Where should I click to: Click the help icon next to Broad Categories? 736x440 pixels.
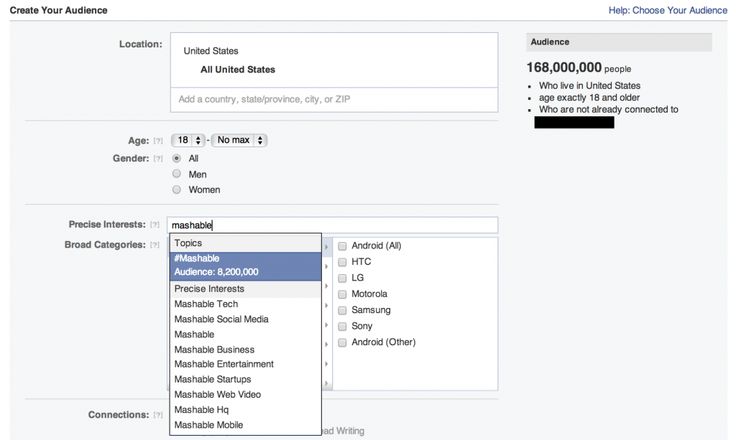click(155, 245)
